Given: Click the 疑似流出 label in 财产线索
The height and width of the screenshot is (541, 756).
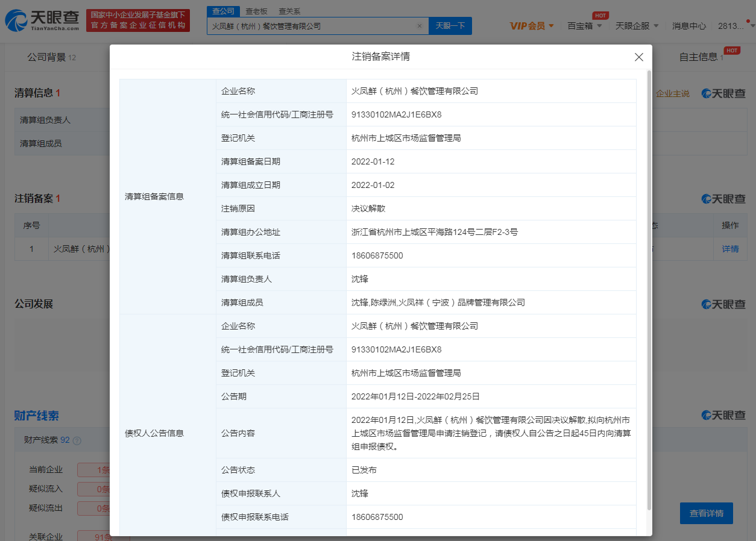Looking at the screenshot, I should [46, 508].
